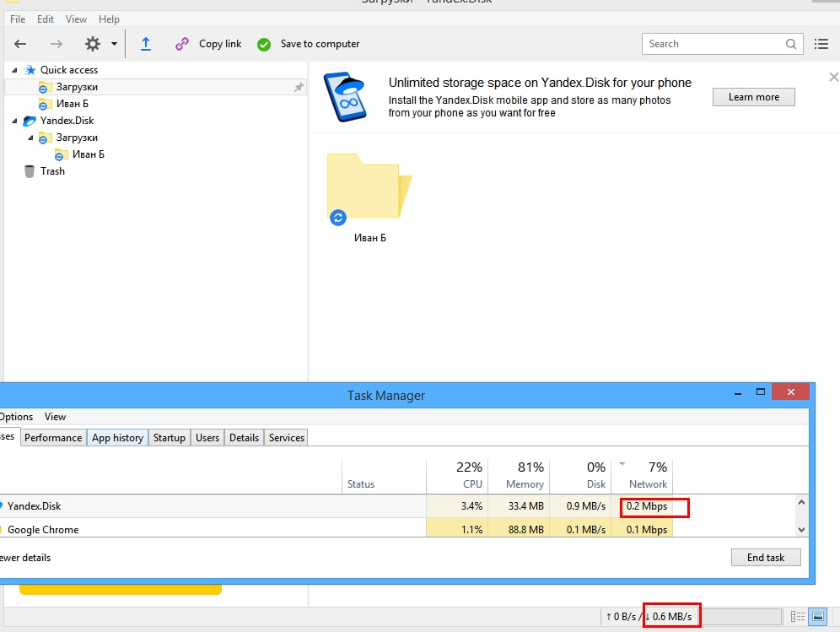Click the Иван Б folder name label
Screen dimensions: 840x632
coord(369,238)
